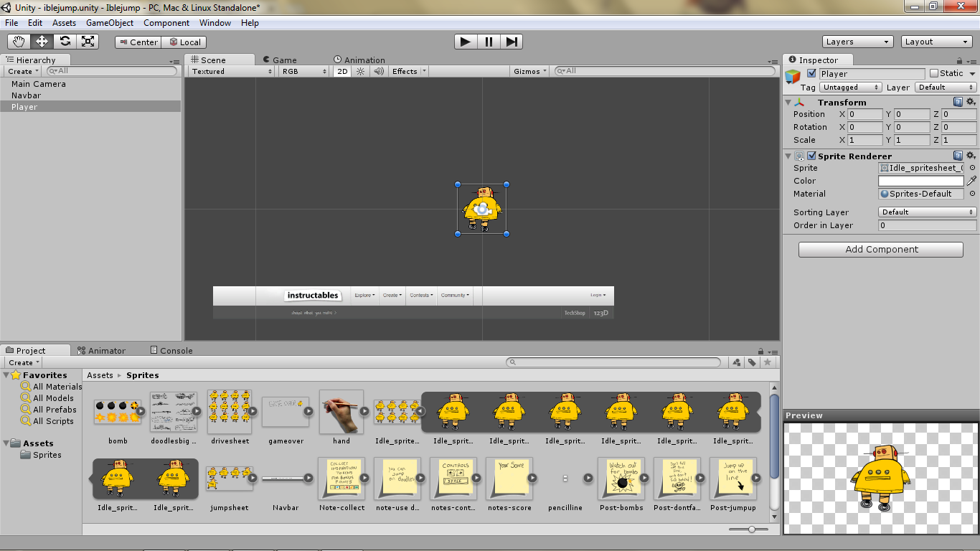Open the Layers dropdown
Viewport: 980px width, 551px height.
(x=858, y=42)
